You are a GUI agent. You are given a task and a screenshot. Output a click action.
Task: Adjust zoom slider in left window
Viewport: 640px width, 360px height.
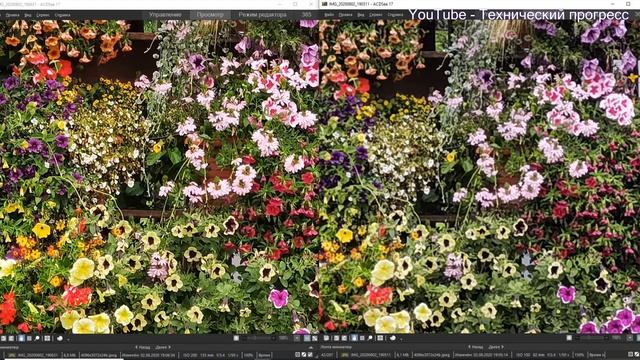pyautogui.click(x=258, y=338)
